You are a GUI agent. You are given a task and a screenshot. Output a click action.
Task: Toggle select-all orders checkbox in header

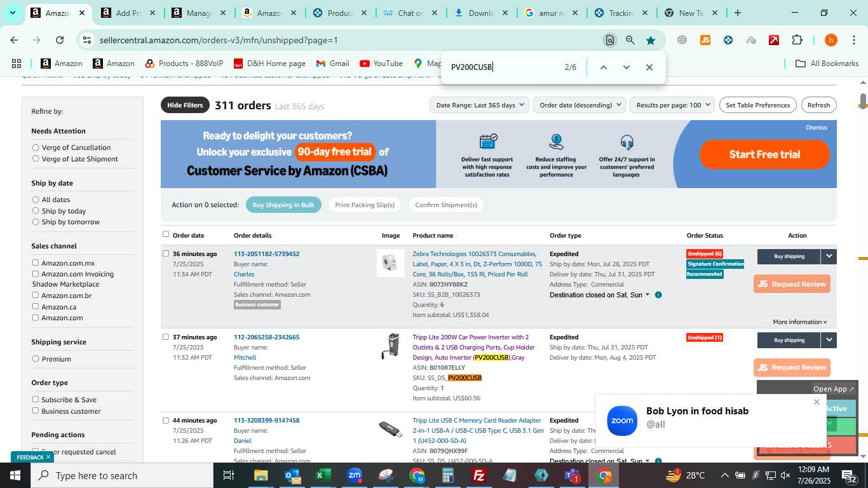[x=166, y=234]
